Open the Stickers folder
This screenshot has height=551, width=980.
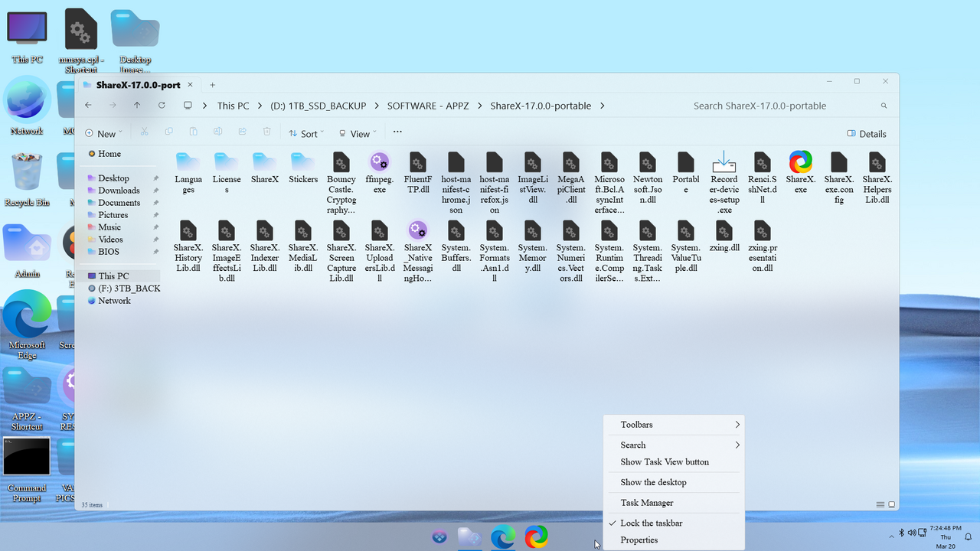(302, 165)
